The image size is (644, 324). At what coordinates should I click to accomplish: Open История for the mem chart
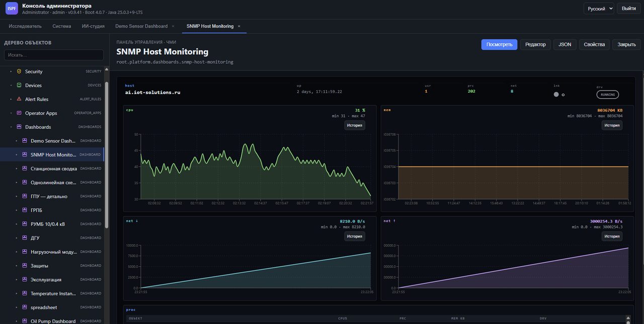coord(612,125)
